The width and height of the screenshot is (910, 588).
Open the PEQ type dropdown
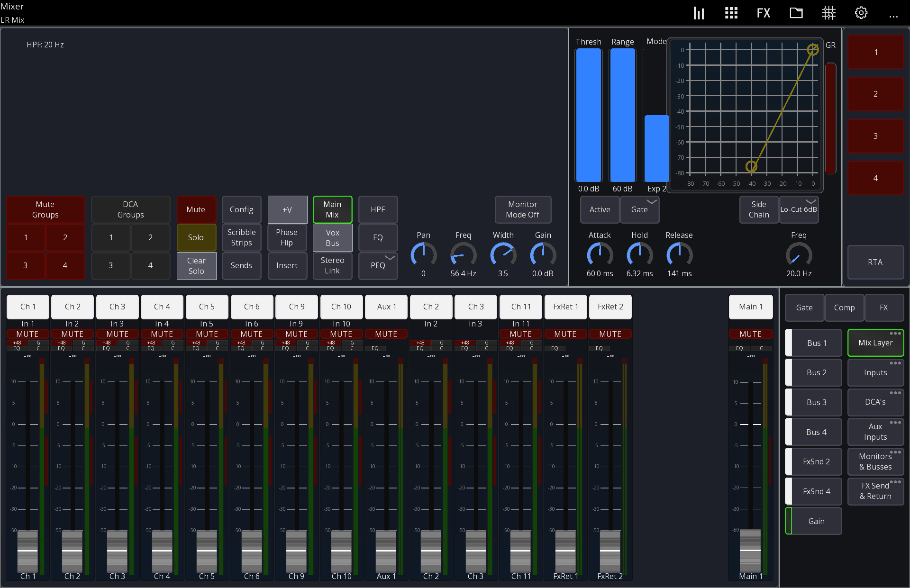pos(378,265)
